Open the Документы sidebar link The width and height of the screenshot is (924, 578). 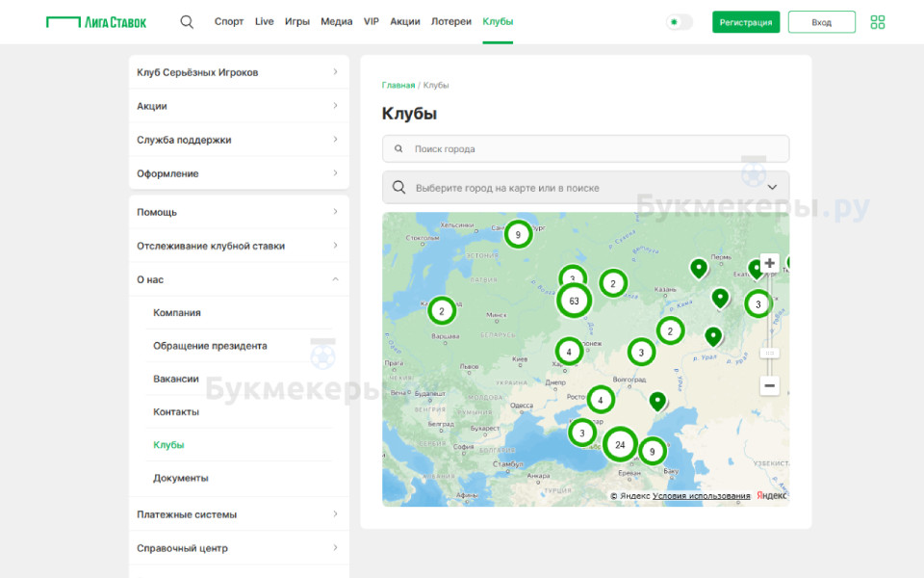(180, 478)
